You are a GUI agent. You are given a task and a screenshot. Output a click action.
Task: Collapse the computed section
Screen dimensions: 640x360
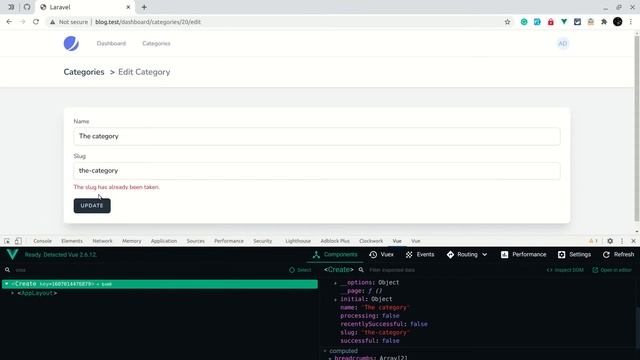325,351
